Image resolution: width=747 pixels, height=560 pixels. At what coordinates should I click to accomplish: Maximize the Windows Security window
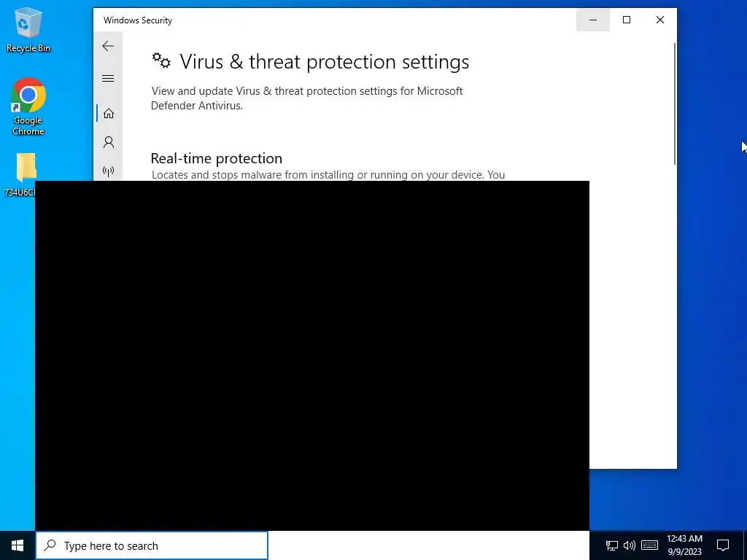(627, 20)
